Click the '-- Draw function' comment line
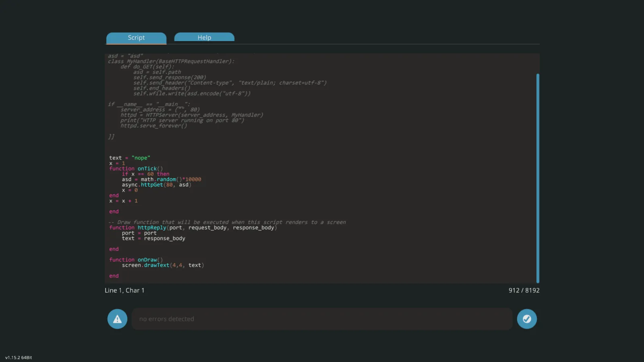 (x=228, y=222)
